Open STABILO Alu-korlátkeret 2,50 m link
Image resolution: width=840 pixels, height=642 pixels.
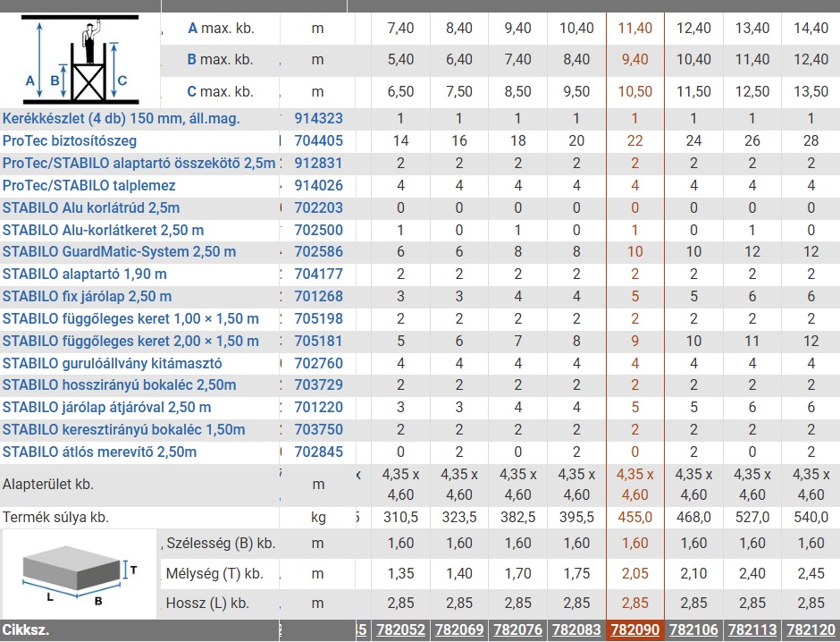pos(103,231)
